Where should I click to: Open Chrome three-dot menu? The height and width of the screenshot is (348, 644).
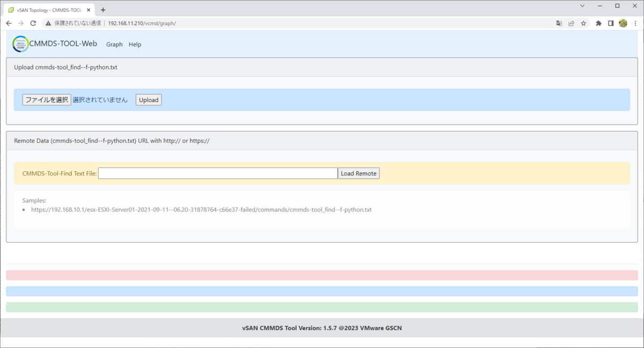pos(635,23)
